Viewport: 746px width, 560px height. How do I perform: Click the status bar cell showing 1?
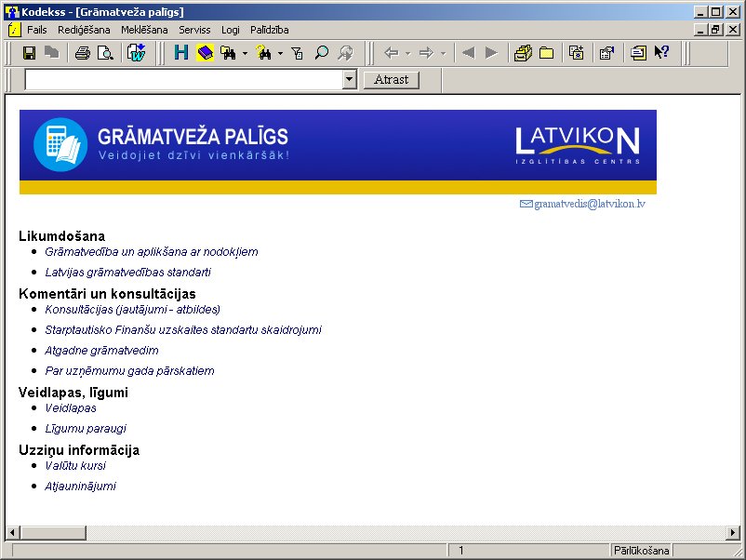coord(529,551)
